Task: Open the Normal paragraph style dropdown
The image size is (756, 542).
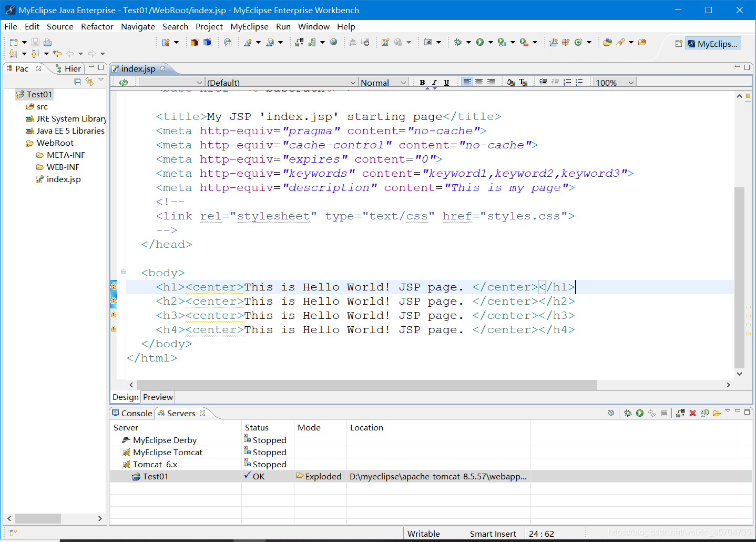Action: point(384,83)
